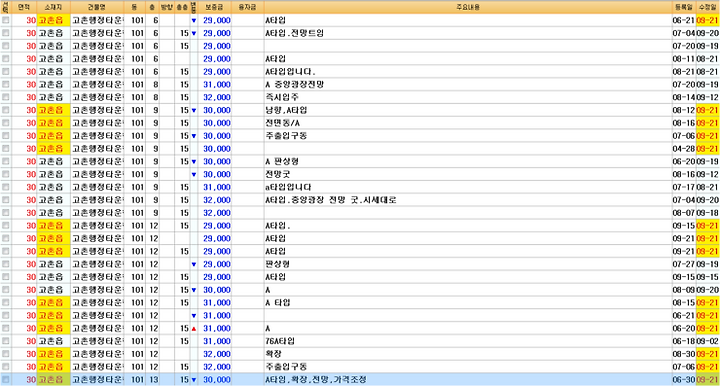Click the blue arrow in the 가격조정 row
The width and height of the screenshot is (720, 386).
click(x=193, y=380)
